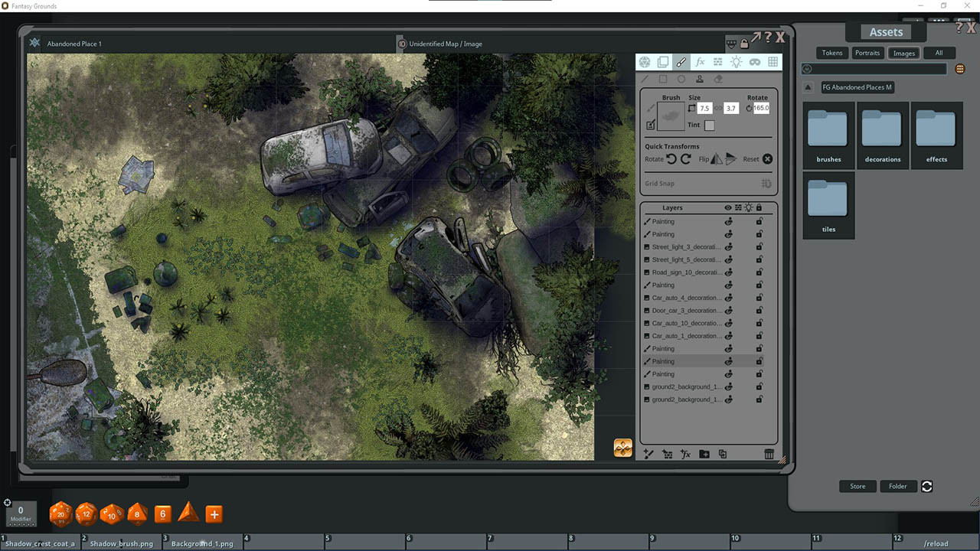Select the circle drawing tool
This screenshot has height=551, width=980.
pos(681,79)
